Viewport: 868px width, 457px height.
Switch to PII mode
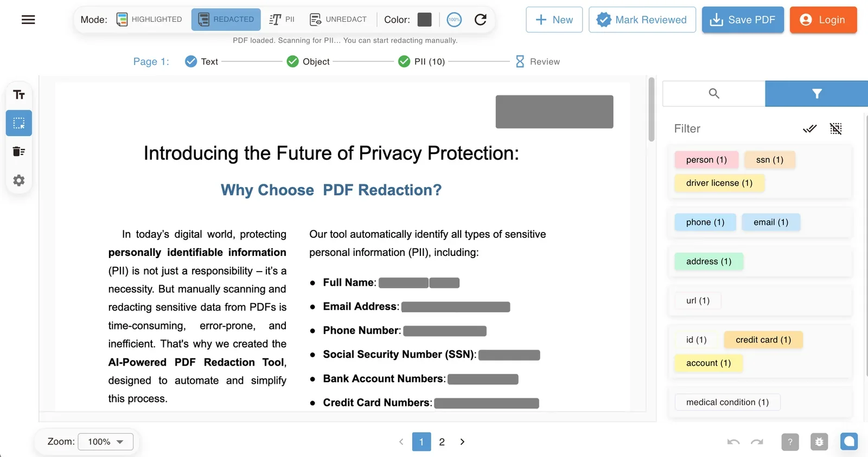(282, 20)
